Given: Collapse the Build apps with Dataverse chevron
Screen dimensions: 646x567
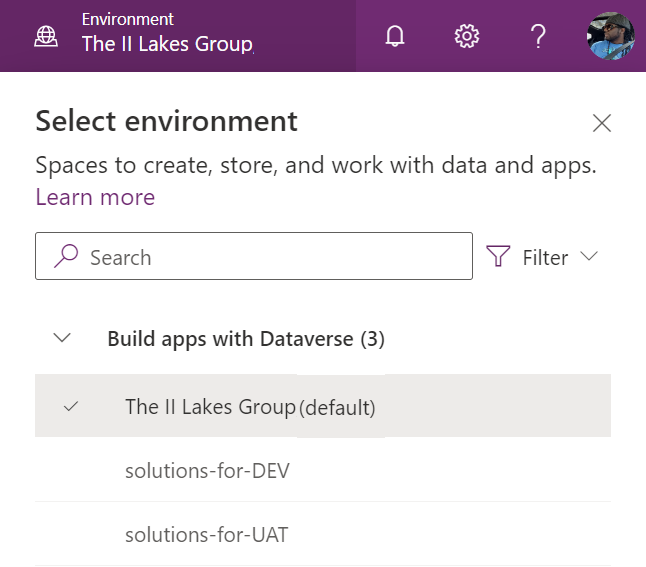Looking at the screenshot, I should [x=62, y=339].
